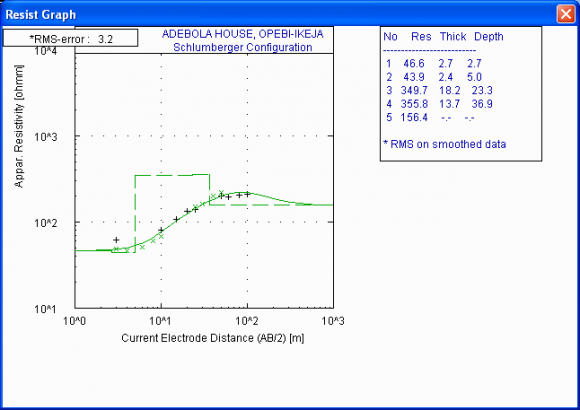
Task: Click the Current Electrode Distance (AB/2) [m] label
Action: [x=213, y=338]
